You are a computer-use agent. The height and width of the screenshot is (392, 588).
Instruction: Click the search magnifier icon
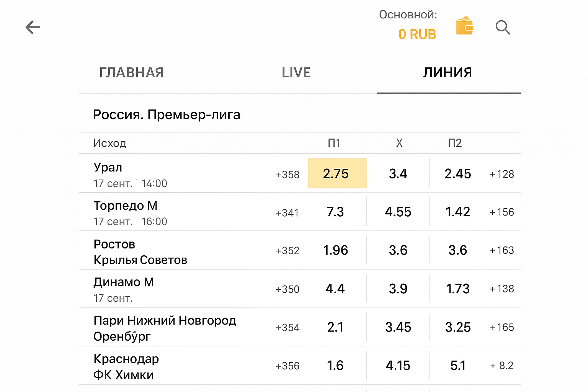[503, 28]
